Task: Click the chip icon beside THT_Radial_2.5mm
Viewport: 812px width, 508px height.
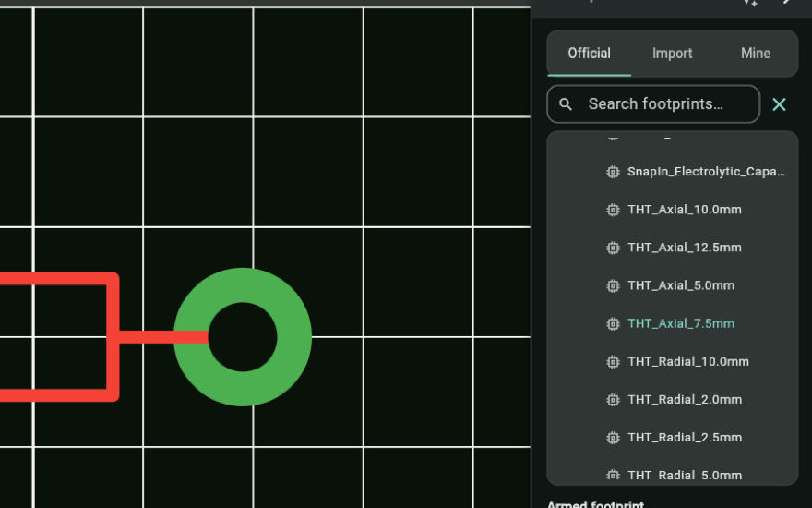Action: [x=613, y=438]
